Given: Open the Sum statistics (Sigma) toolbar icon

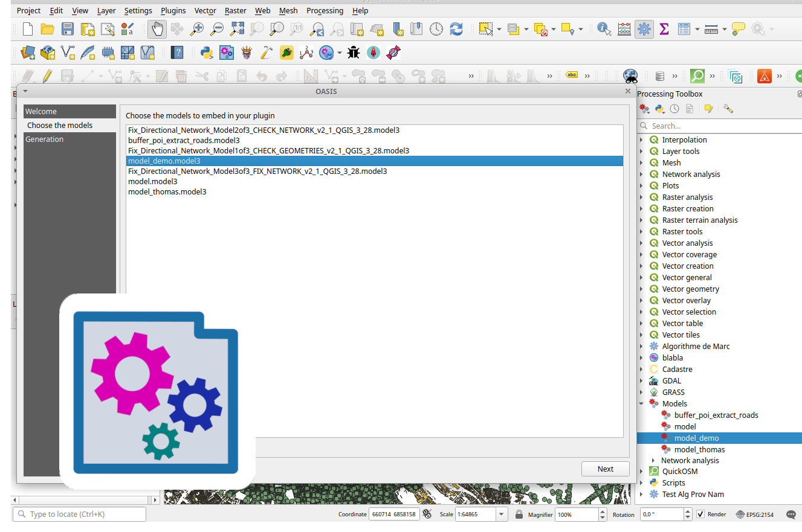Looking at the screenshot, I should [664, 28].
